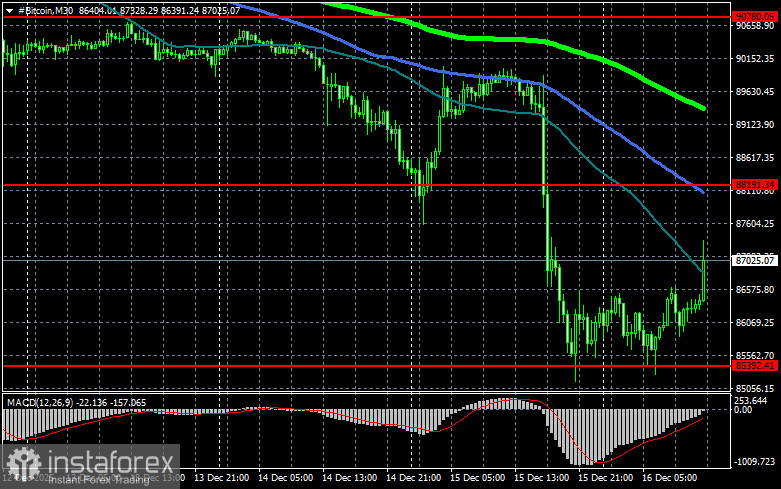Select the red 90780.05 level label

(x=755, y=16)
